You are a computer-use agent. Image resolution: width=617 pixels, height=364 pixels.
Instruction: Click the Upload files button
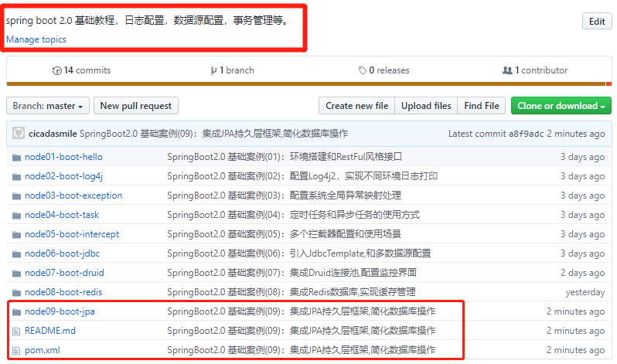(x=426, y=105)
